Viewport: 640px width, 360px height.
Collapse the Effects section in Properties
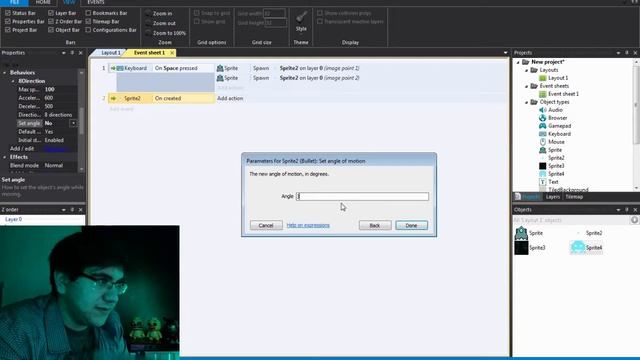click(x=4, y=157)
